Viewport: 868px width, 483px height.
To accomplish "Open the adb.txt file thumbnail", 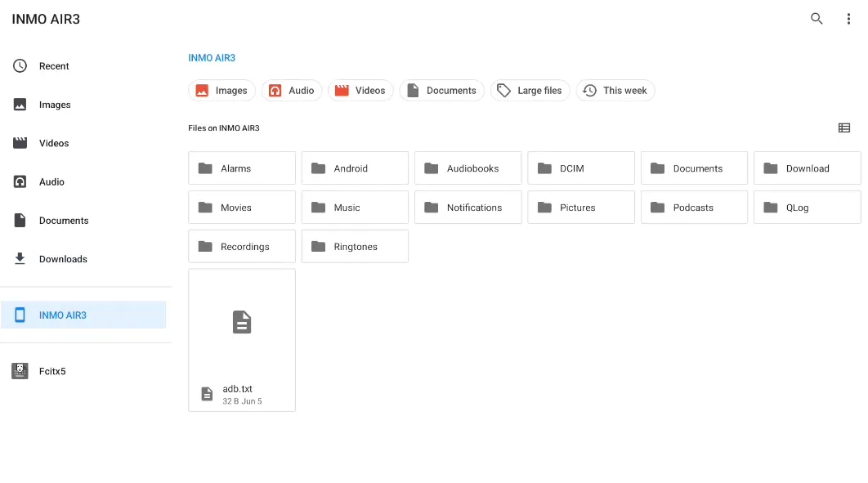I will click(x=241, y=323).
